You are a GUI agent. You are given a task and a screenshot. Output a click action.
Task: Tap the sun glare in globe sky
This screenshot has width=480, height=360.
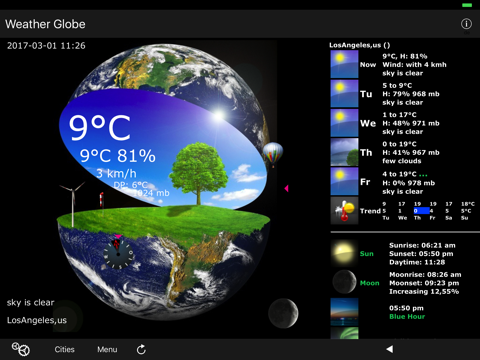218,115
